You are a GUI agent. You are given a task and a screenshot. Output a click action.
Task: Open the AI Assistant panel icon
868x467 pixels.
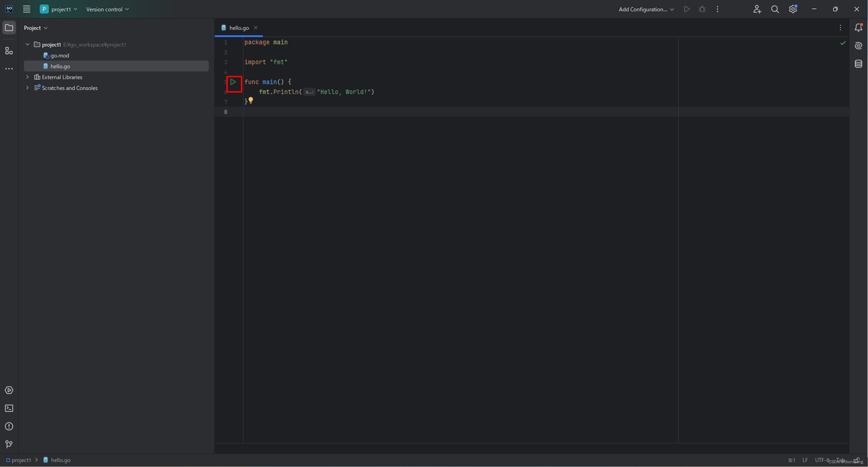(x=858, y=45)
